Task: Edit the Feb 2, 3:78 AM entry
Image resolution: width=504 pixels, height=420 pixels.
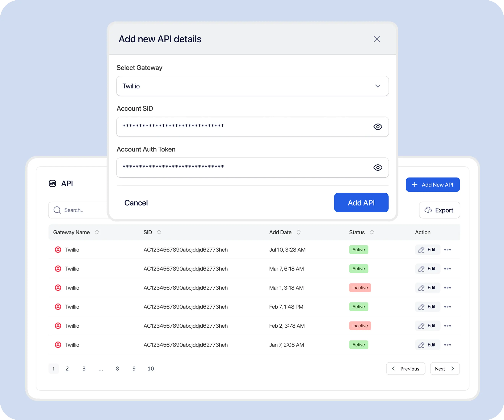Action: [427, 326]
